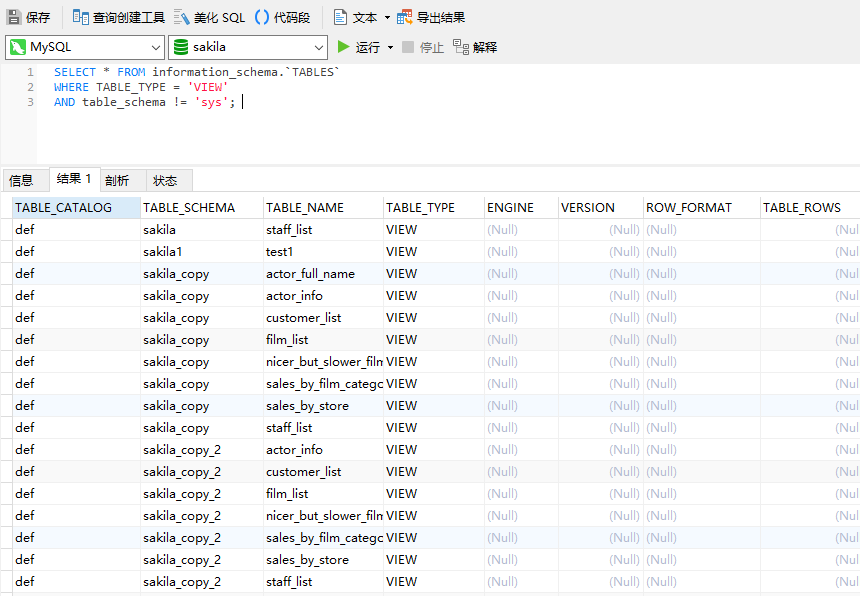Expand the Text (文本) dropdown arrow
This screenshot has width=860, height=596.
pos(387,18)
